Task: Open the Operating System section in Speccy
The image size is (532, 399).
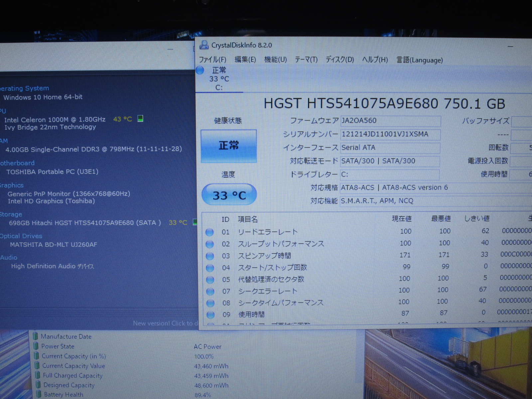Action: 24,88
